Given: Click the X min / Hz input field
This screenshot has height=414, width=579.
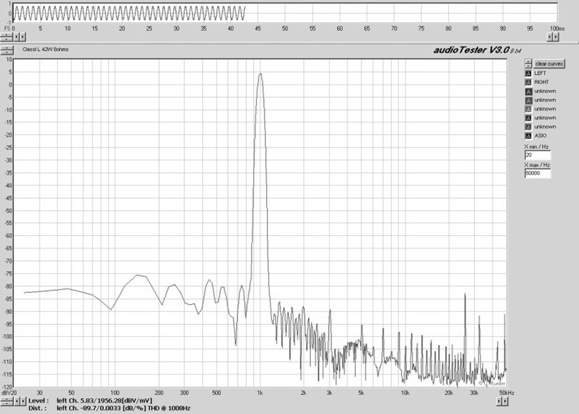Looking at the screenshot, I should 538,155.
